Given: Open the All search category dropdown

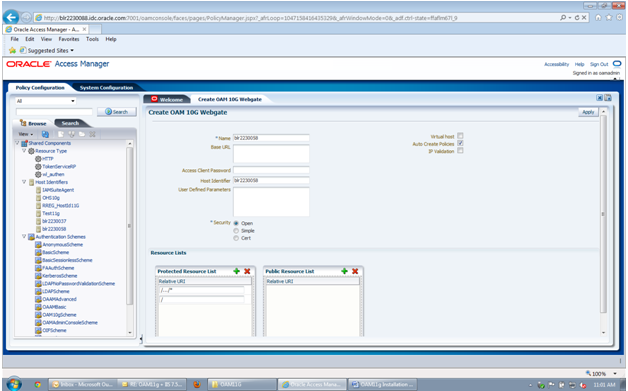Looking at the screenshot, I should tap(46, 101).
